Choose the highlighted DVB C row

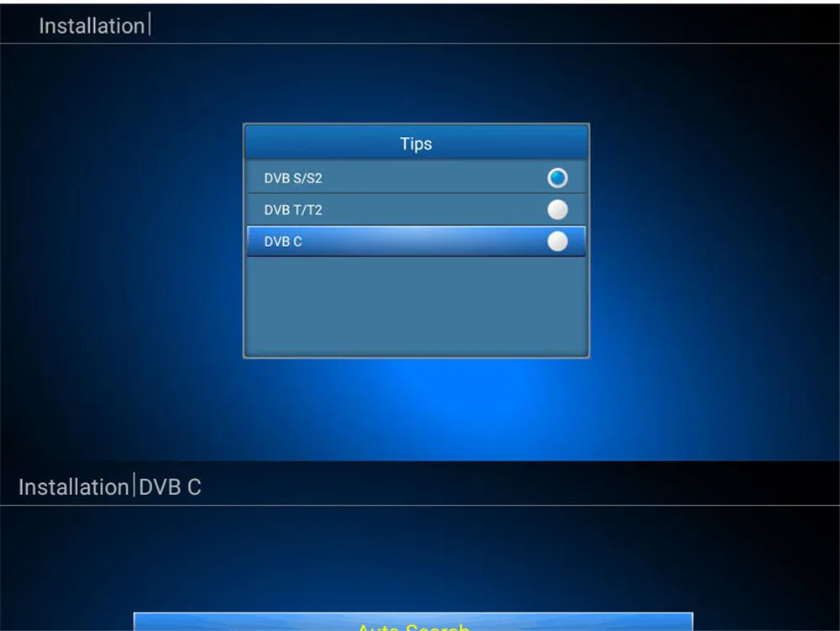pos(417,241)
